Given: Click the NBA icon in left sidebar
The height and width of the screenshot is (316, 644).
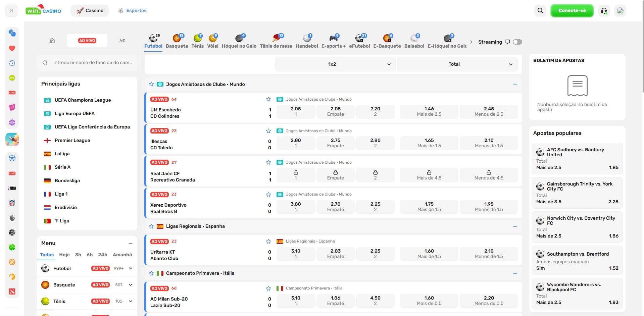Looking at the screenshot, I should pyautogui.click(x=12, y=188).
